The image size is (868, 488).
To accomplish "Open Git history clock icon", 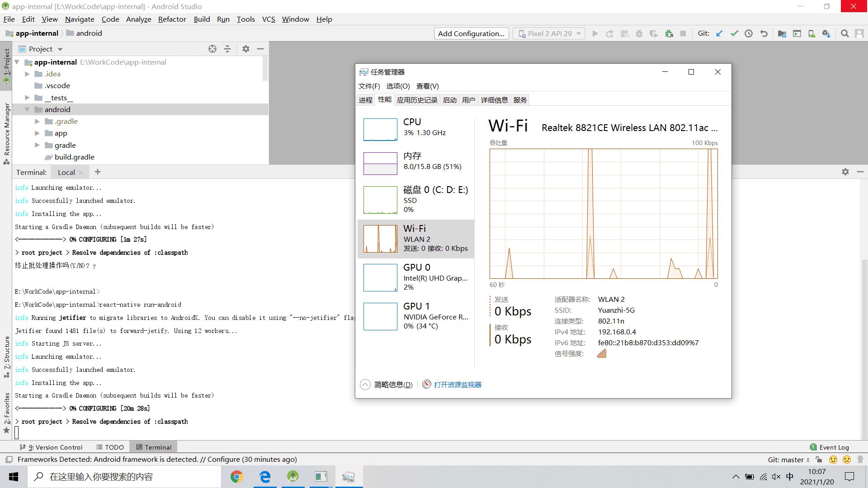I will (x=749, y=33).
